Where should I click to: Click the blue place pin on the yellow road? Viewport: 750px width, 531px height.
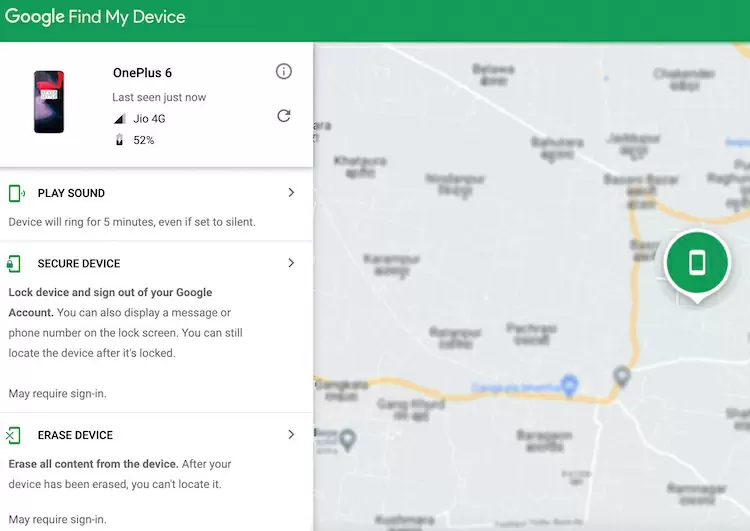click(x=569, y=386)
